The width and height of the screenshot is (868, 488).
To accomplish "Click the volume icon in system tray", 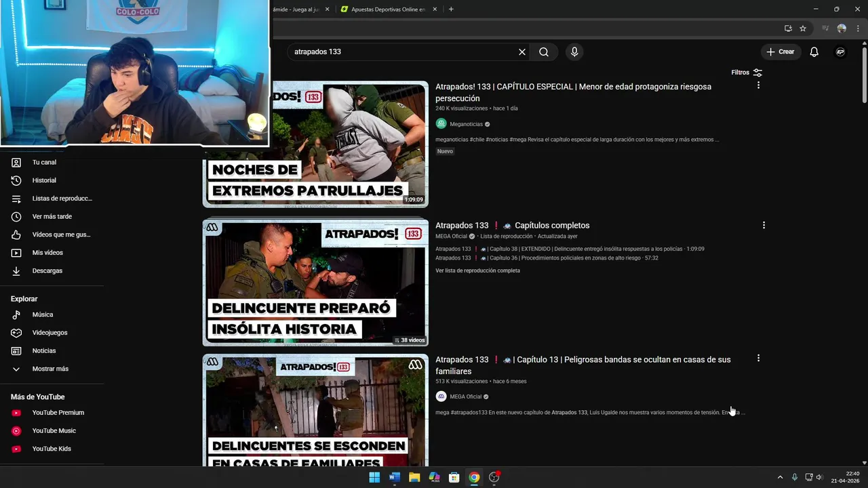I will click(x=820, y=477).
